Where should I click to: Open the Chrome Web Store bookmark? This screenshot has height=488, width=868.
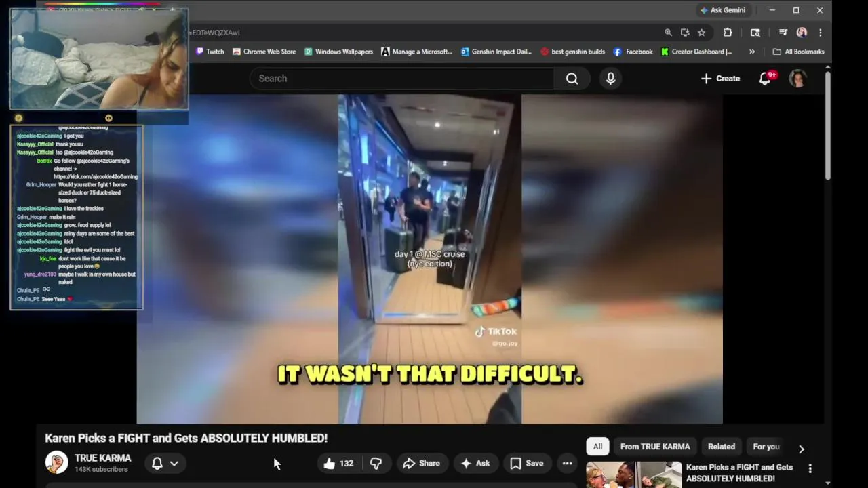point(264,52)
